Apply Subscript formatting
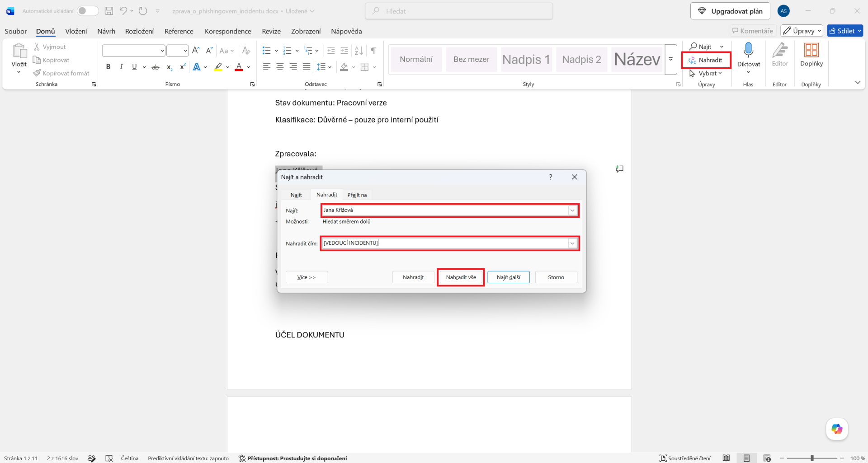 click(169, 67)
